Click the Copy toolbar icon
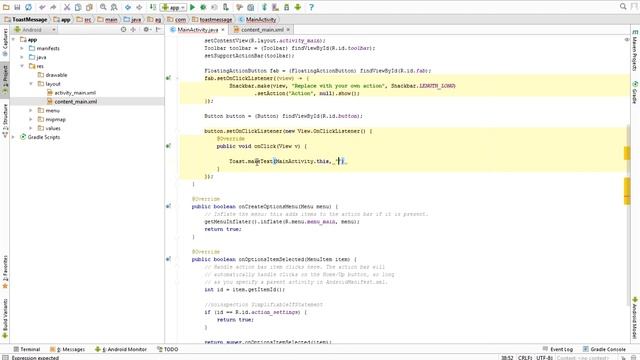640x360 pixels. [78, 7]
